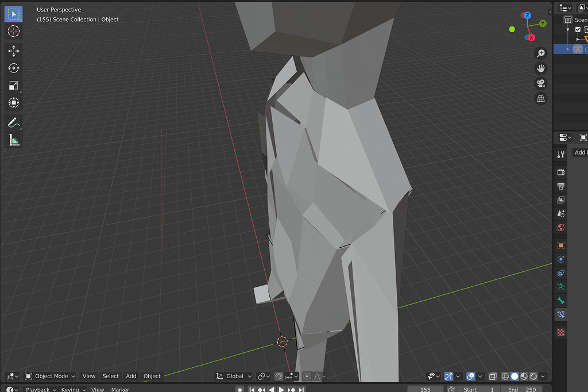Open the View Layer properties tab
This screenshot has width=588, height=392.
point(560,200)
